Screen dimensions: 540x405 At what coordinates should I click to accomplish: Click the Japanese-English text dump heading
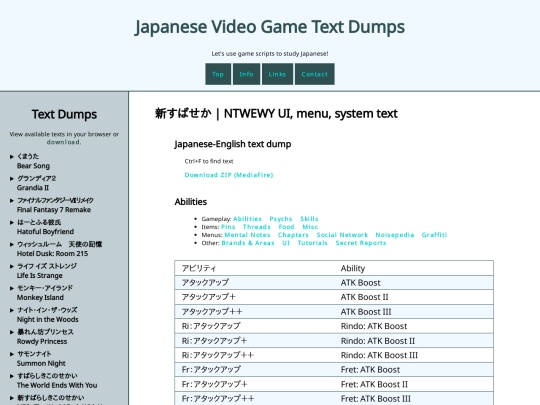coord(233,144)
